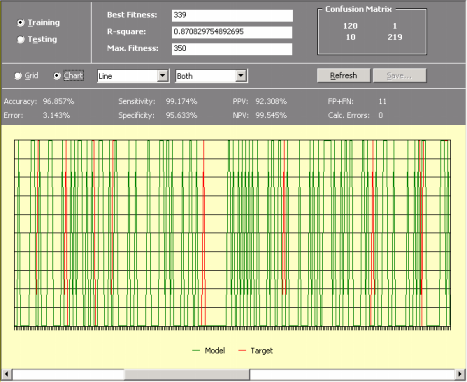Click into the Max. Fitness field
The width and height of the screenshot is (467, 382).
point(232,49)
